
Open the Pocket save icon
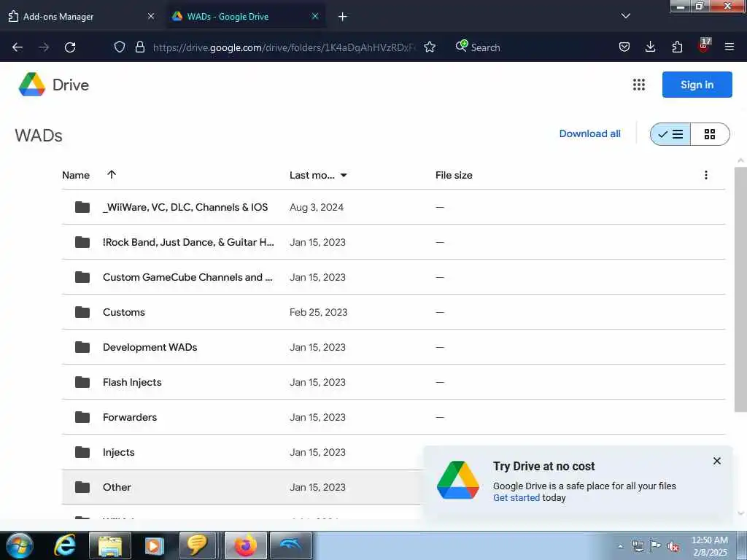coord(624,47)
